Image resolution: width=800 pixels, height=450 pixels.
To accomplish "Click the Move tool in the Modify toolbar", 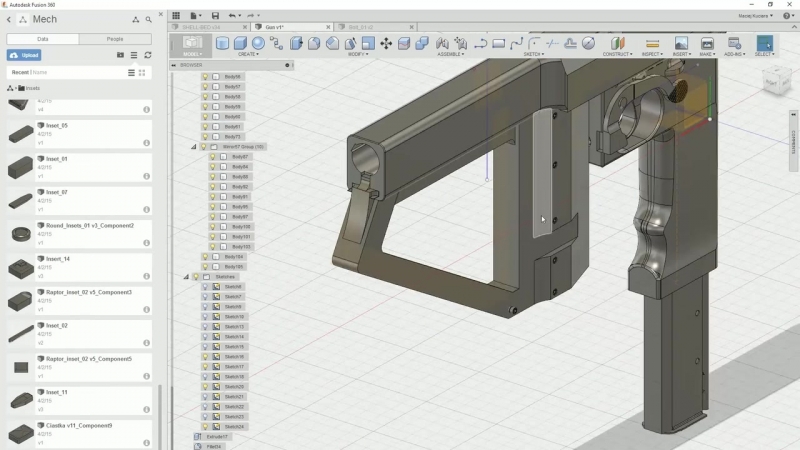I will coord(386,44).
